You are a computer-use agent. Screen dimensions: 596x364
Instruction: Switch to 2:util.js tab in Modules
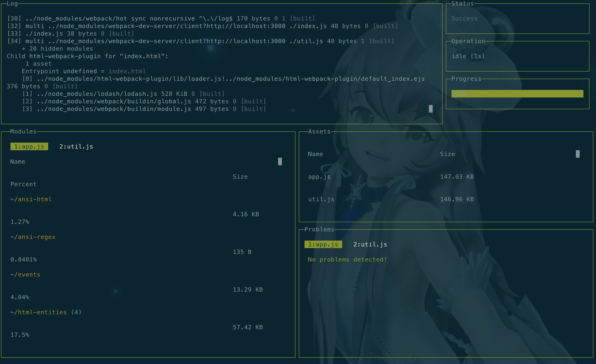click(x=76, y=146)
